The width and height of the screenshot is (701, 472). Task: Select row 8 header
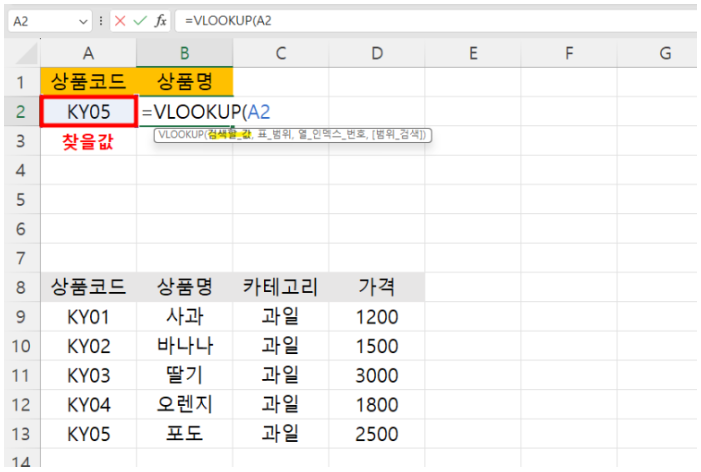(x=20, y=288)
